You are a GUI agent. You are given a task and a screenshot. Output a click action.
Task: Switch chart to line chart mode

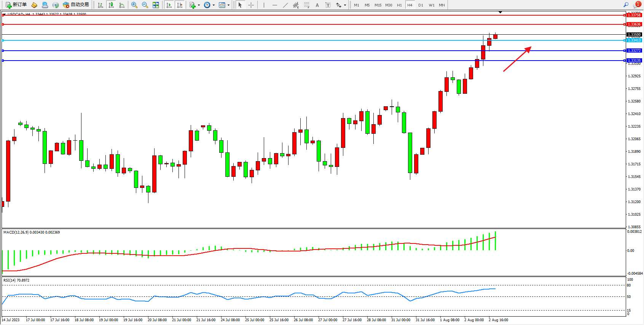pos(122,5)
